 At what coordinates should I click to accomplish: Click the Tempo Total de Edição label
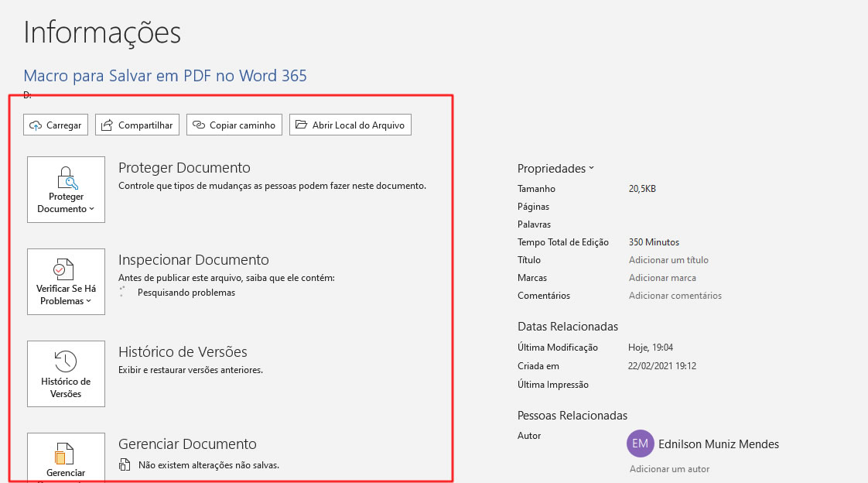563,242
